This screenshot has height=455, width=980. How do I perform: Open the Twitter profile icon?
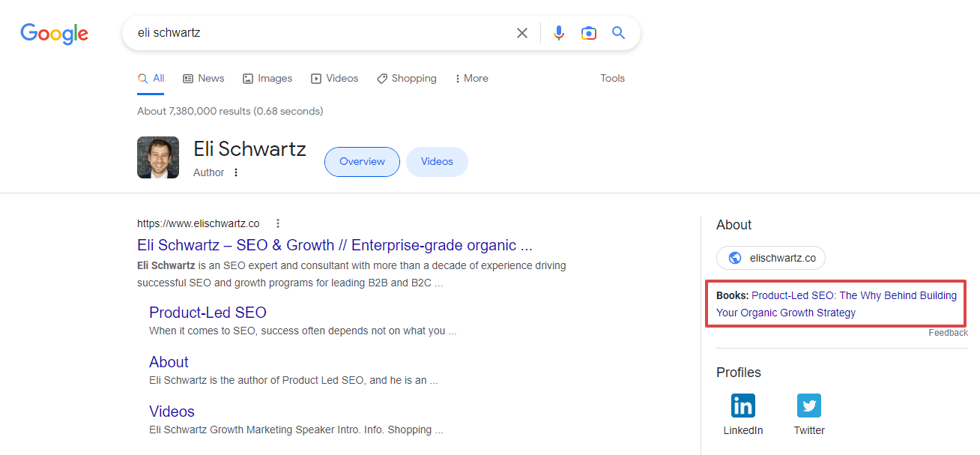tap(809, 406)
